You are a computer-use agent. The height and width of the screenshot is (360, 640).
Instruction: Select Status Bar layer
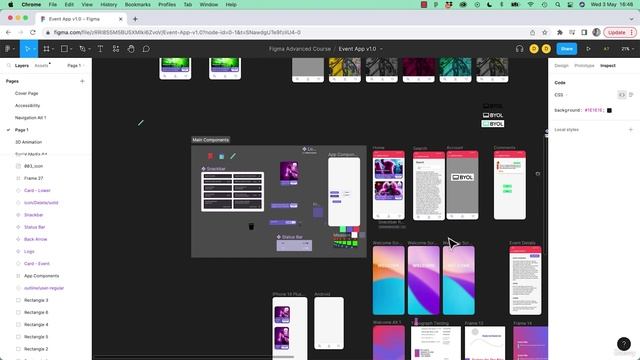click(34, 227)
